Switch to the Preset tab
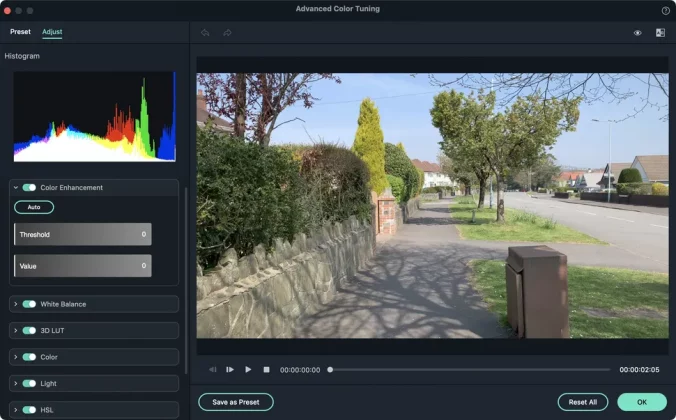Screen dimensions: 676x420 pyautogui.click(x=20, y=32)
